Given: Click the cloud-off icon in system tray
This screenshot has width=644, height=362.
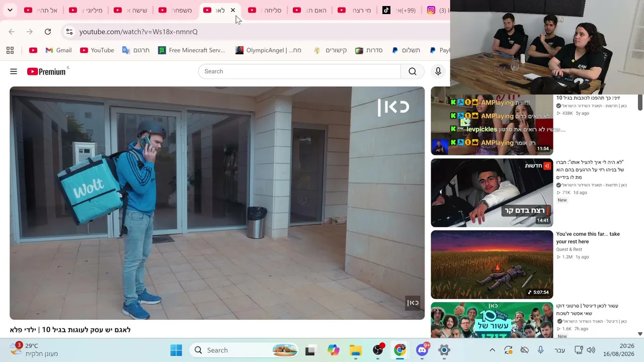Looking at the screenshot, I should 524,350.
